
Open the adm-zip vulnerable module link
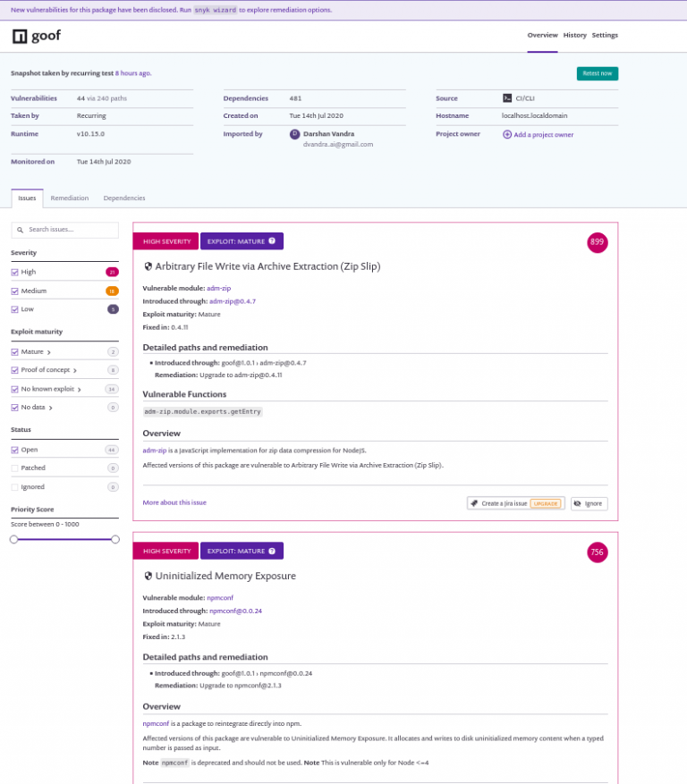point(219,288)
